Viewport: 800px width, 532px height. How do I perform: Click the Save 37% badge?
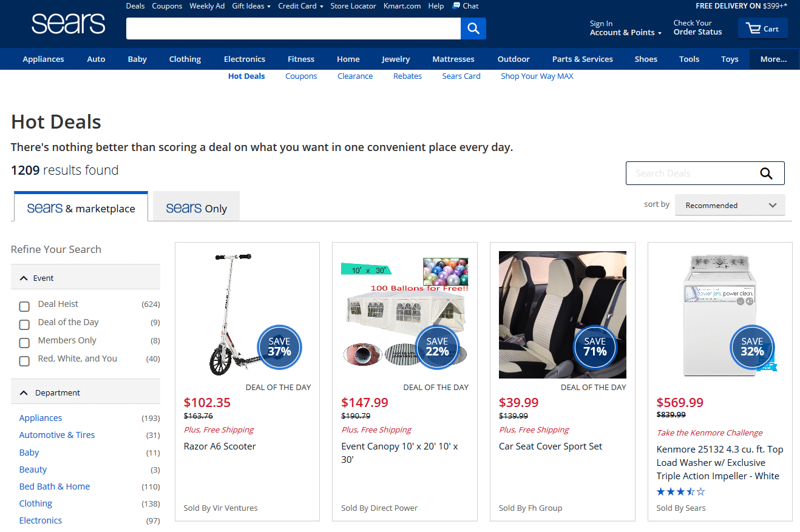tap(279, 348)
